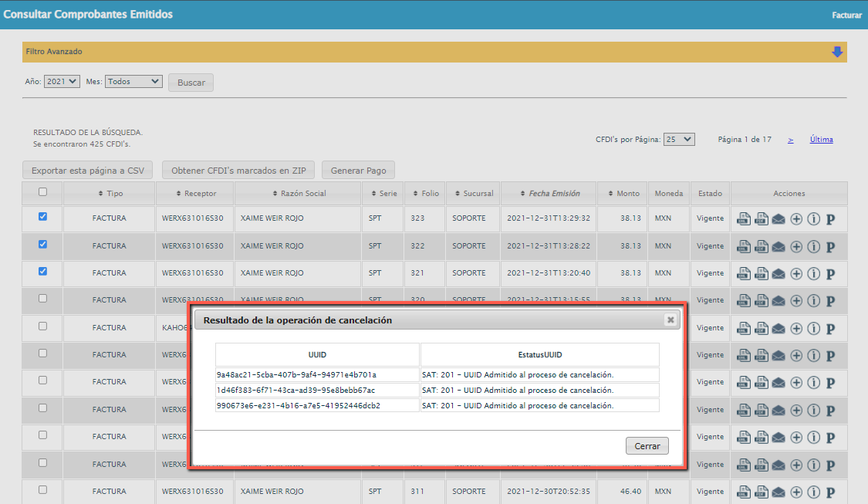Sort table by Fecha Emisión column header
The width and height of the screenshot is (868, 504).
554,194
